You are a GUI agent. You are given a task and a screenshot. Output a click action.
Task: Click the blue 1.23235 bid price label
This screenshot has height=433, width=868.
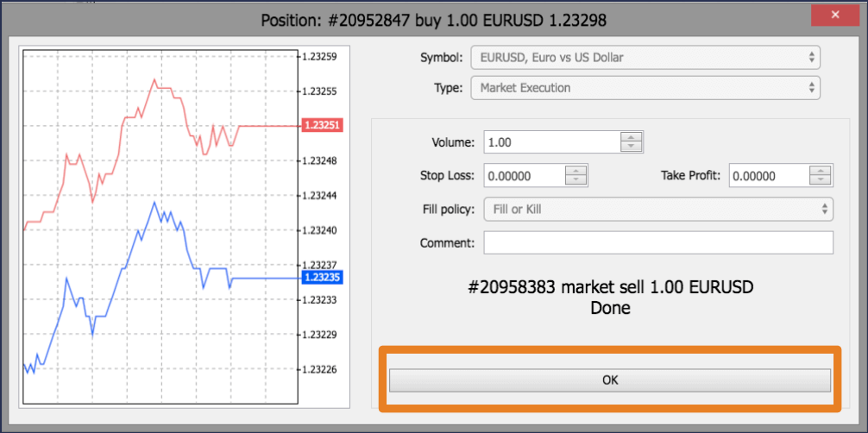322,278
